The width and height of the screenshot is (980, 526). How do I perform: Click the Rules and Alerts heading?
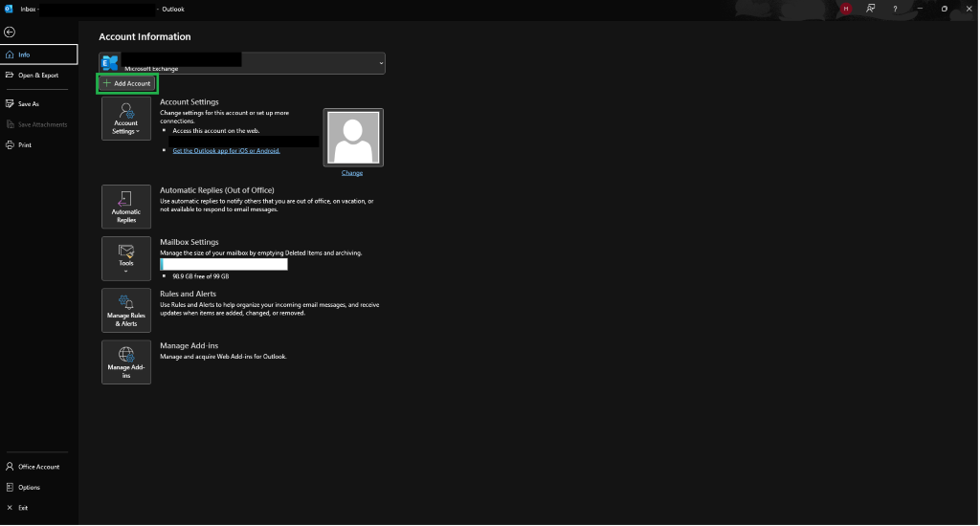[x=189, y=294]
